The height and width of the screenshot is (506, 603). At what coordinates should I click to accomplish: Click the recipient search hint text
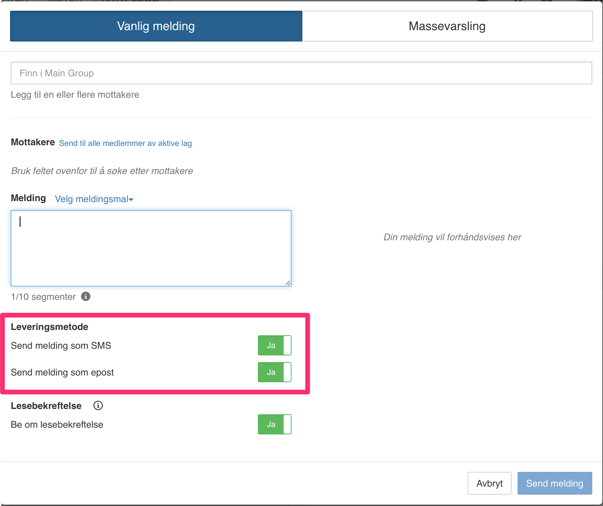[x=102, y=171]
